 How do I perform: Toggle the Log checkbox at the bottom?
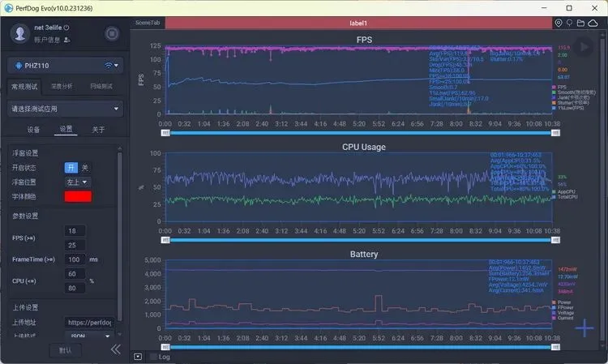click(x=153, y=357)
